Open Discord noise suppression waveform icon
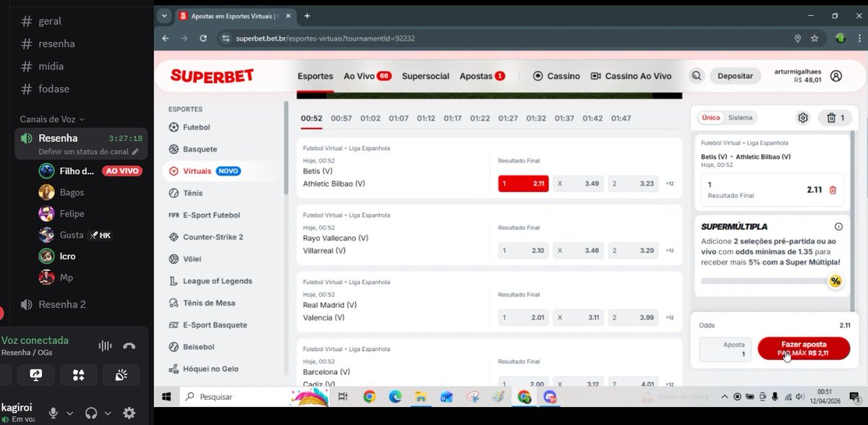Viewport: 868px width, 425px height. click(105, 345)
